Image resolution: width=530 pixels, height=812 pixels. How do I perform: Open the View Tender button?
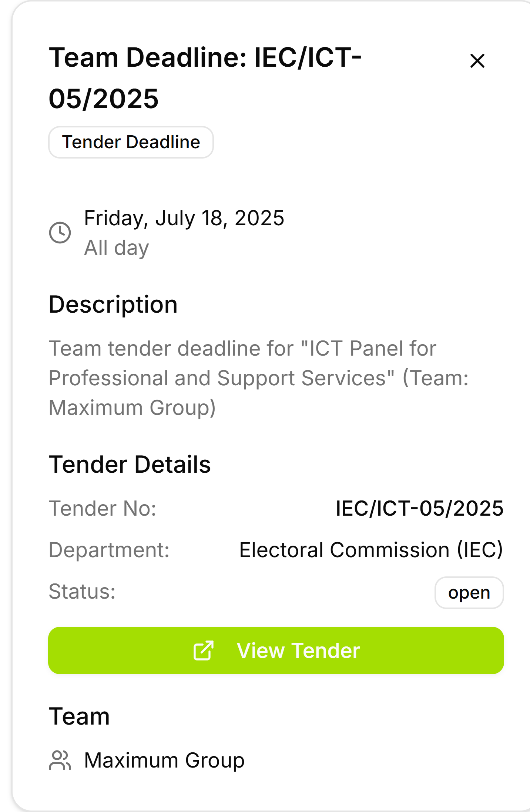click(276, 650)
